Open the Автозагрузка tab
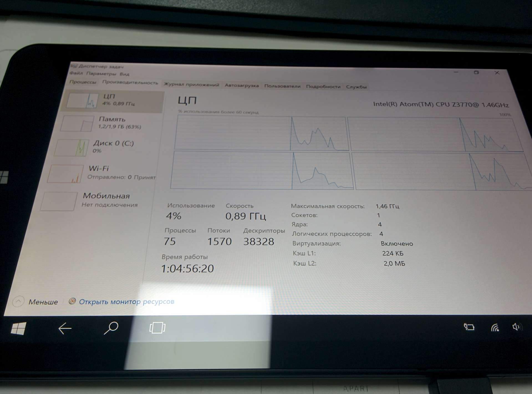Screen dimensions: 532x394 241,85
